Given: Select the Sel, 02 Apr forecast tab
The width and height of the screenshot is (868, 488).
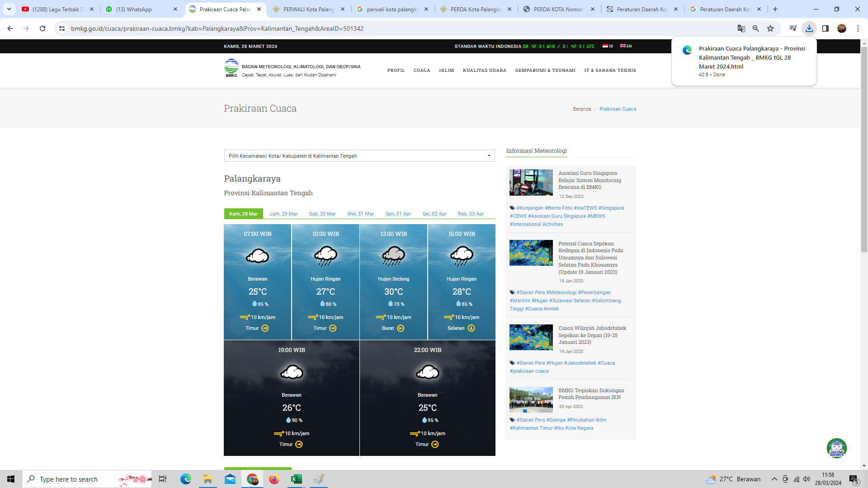Looking at the screenshot, I should (434, 214).
